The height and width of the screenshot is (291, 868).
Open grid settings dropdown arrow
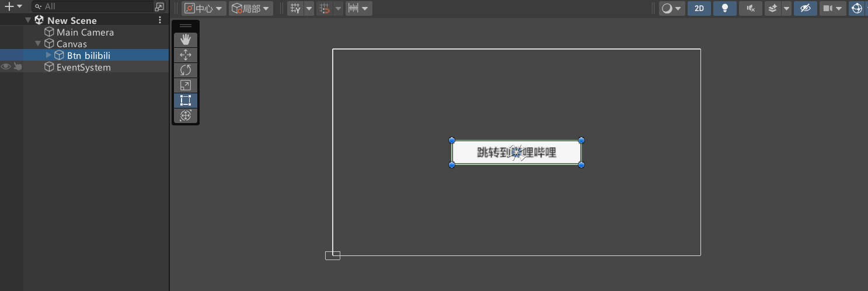(x=309, y=8)
